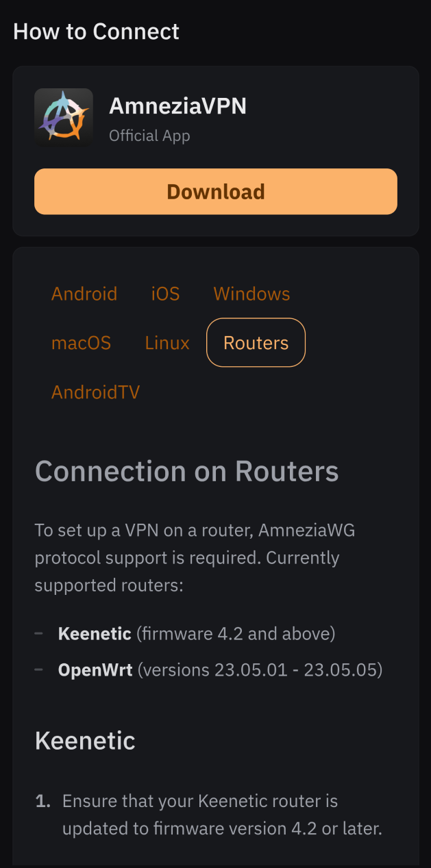Switch to the Android tab
The image size is (431, 868).
pyautogui.click(x=84, y=294)
